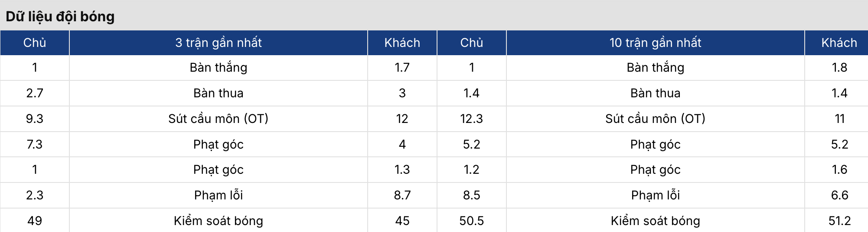Image resolution: width=868 pixels, height=232 pixels.
Task: Select the "10 trận gần nhất" column header
Action: [x=655, y=43]
